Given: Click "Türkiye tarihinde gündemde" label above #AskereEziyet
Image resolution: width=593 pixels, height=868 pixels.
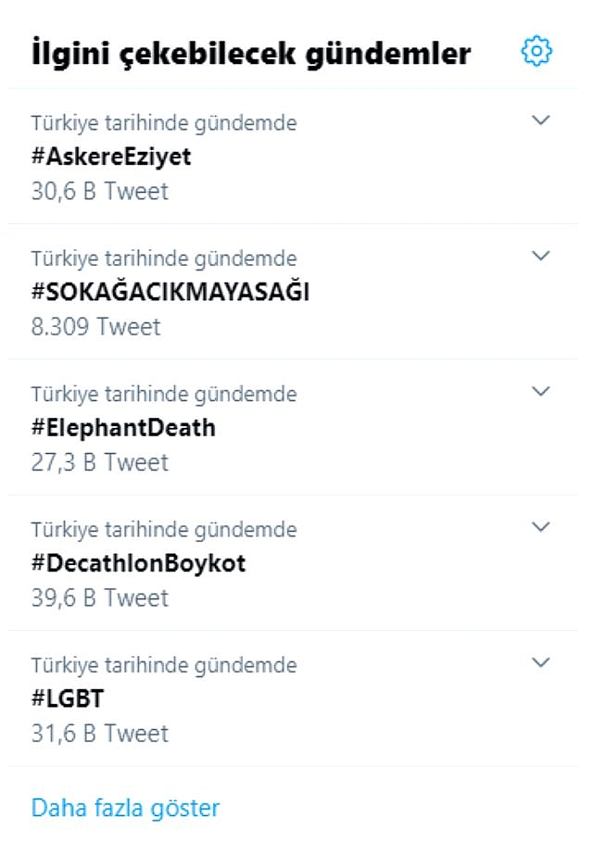Looking at the screenshot, I should (164, 122).
